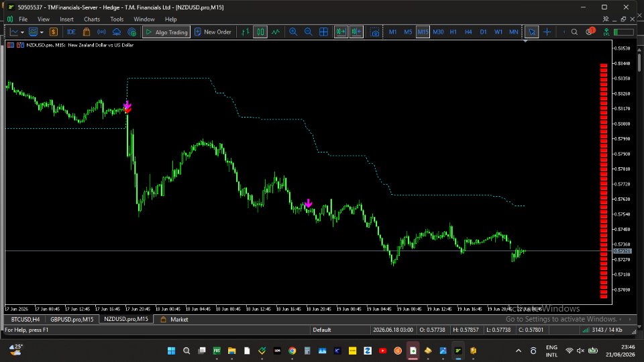Viewport: 644px width, 362px height.
Task: Set timeframe to H1
Action: click(x=453, y=32)
